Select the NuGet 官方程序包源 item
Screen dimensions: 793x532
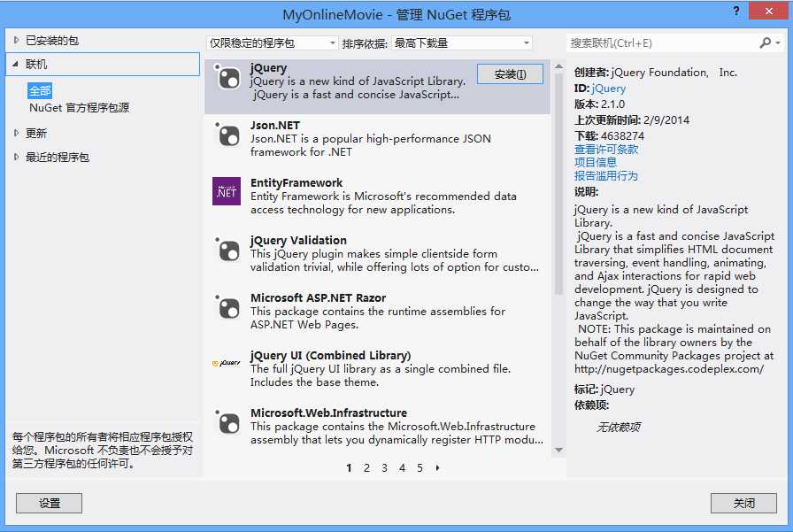[x=79, y=108]
